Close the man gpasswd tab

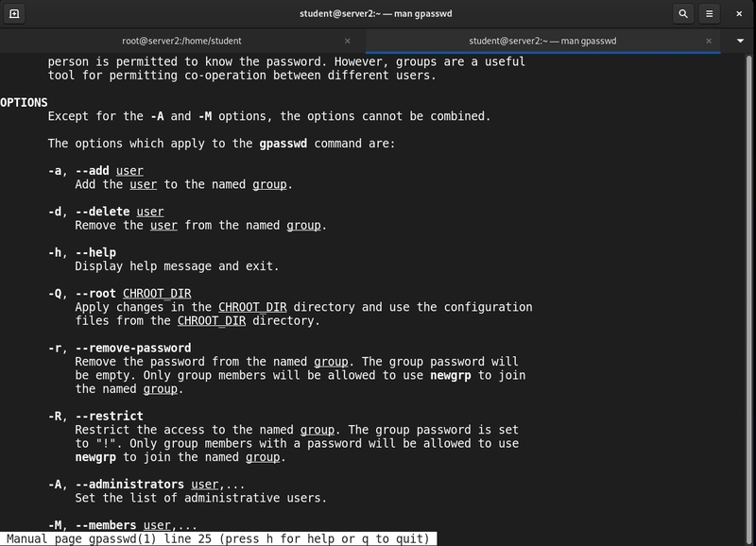click(709, 41)
